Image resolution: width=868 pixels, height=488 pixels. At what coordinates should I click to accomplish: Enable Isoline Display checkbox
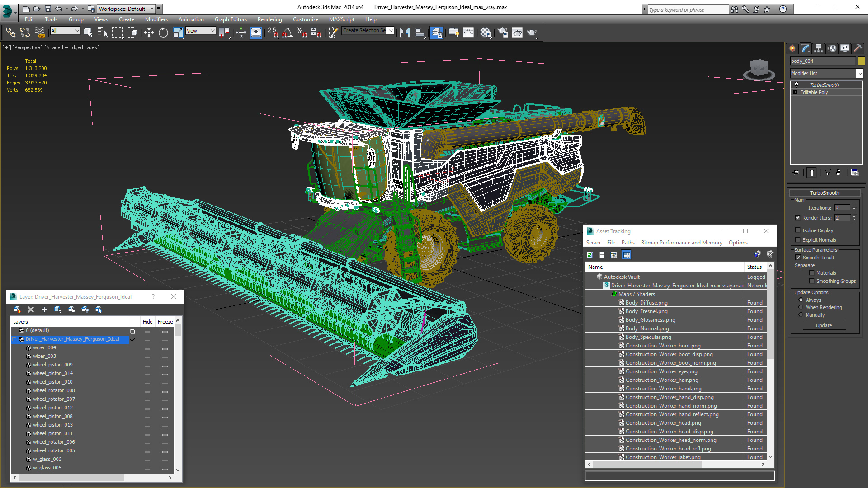[x=798, y=230]
